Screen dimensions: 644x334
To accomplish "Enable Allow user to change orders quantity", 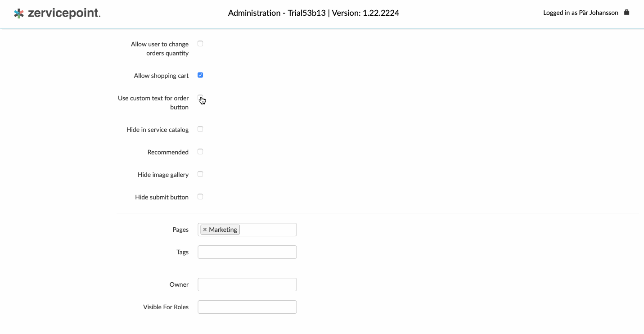I will 200,44.
